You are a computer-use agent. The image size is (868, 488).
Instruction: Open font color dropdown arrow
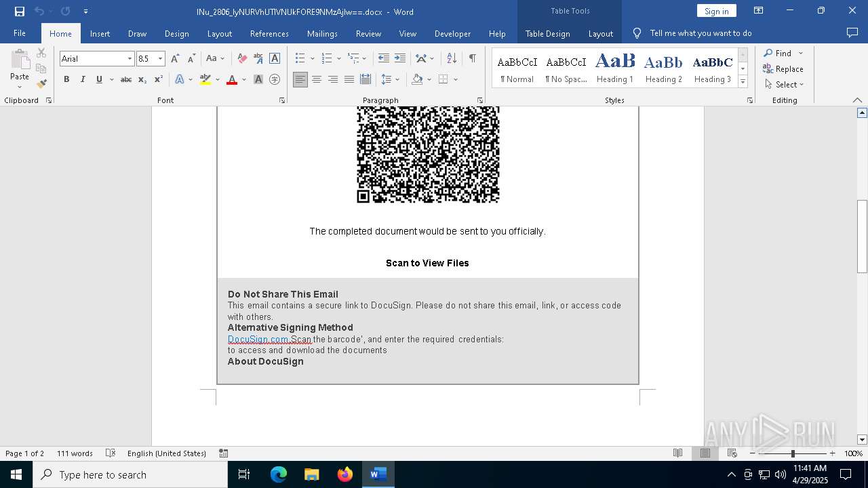244,80
